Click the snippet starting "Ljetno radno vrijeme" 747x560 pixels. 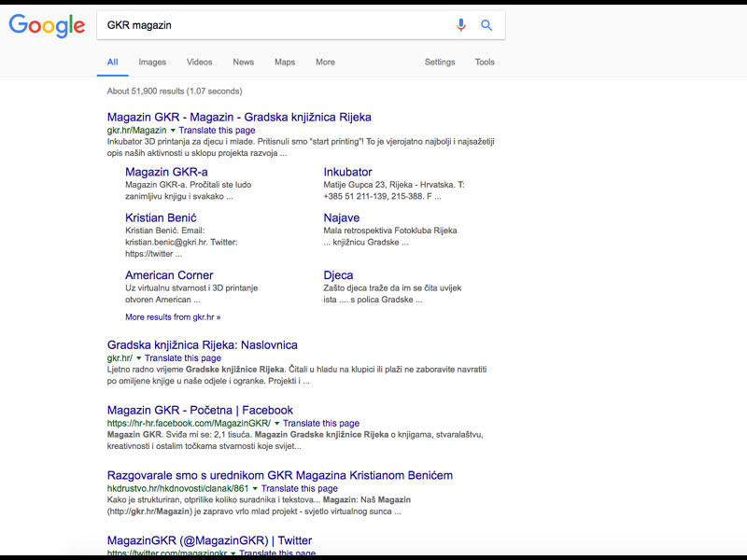pos(297,375)
